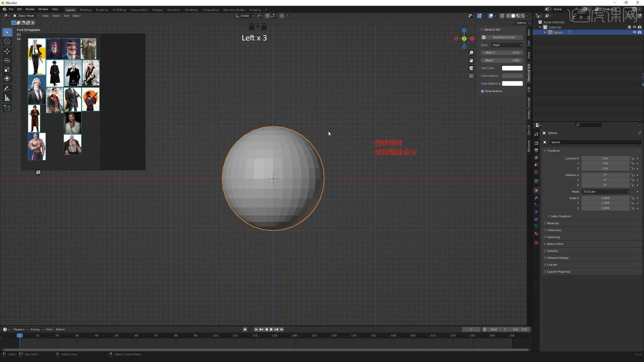The height and width of the screenshot is (362, 644).
Task: Switch to the Sculpting workspace tab
Action: click(x=102, y=9)
